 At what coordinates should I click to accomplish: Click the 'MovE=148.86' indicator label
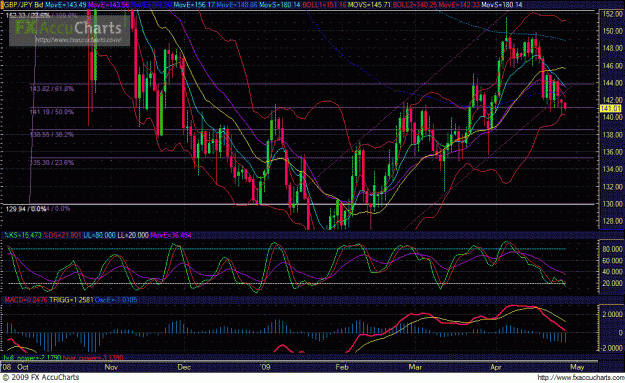point(237,5)
